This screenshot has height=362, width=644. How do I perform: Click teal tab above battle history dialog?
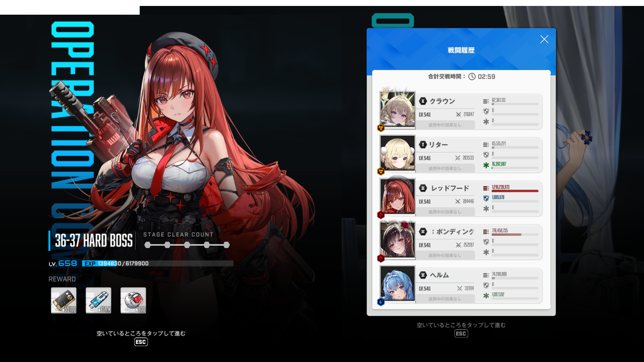[392, 21]
